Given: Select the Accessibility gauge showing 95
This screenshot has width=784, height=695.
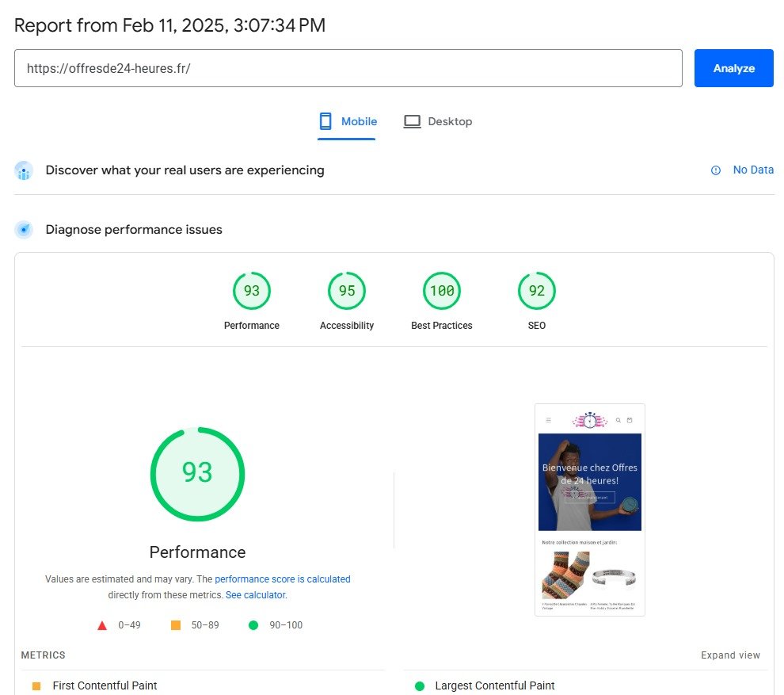Looking at the screenshot, I should (346, 290).
